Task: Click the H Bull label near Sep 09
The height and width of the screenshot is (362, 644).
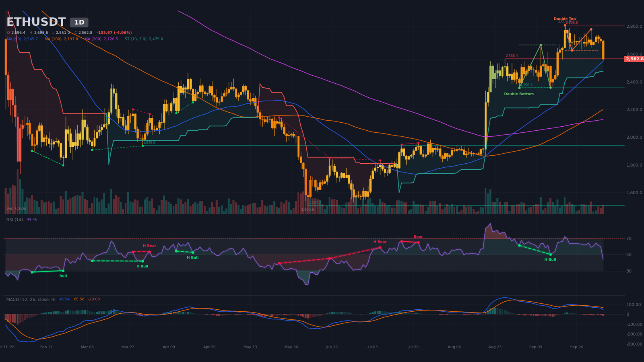Action: (550, 260)
